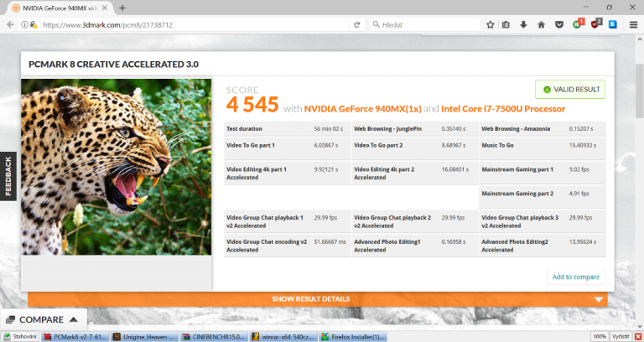Screen dimensions: 644x342
Task: Bookmark this page with the star icon
Action: pyautogui.click(x=491, y=25)
